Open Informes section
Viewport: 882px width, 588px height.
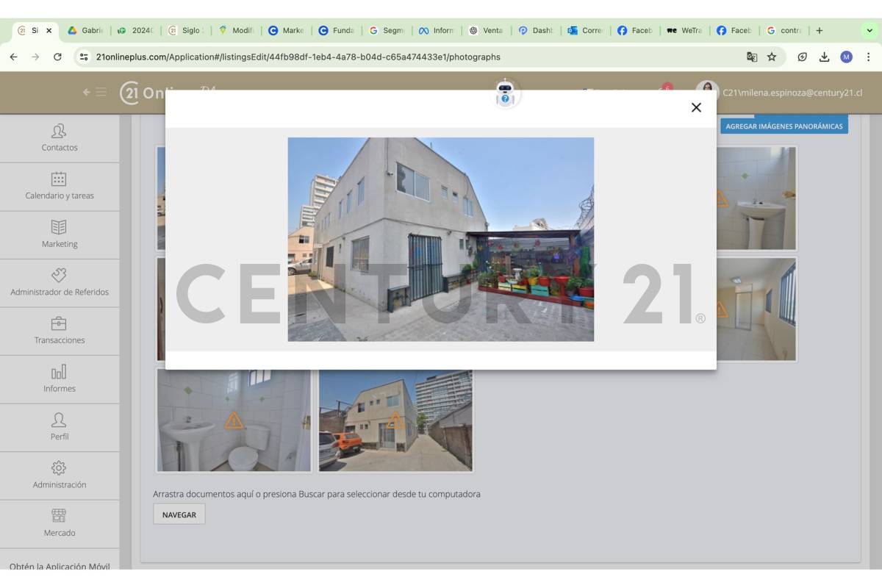(60, 379)
